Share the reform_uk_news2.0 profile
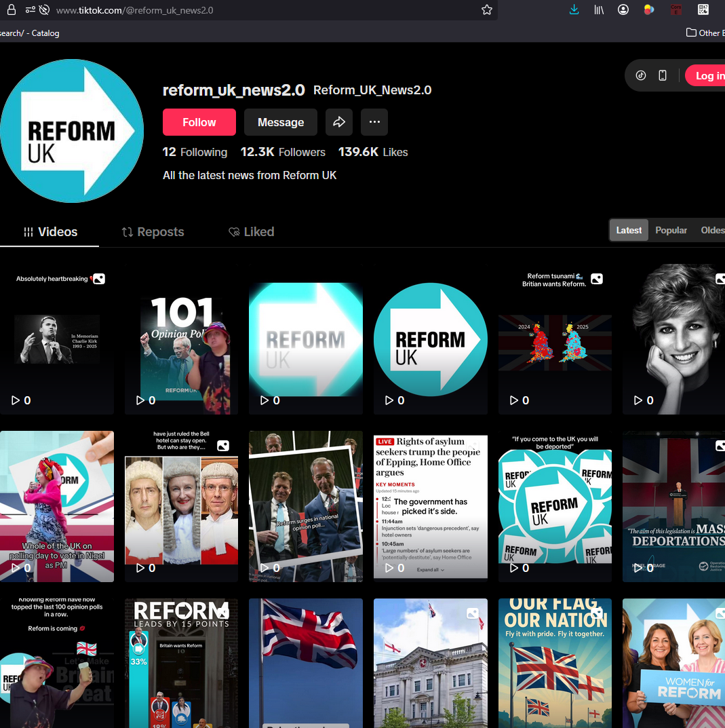 [x=339, y=122]
